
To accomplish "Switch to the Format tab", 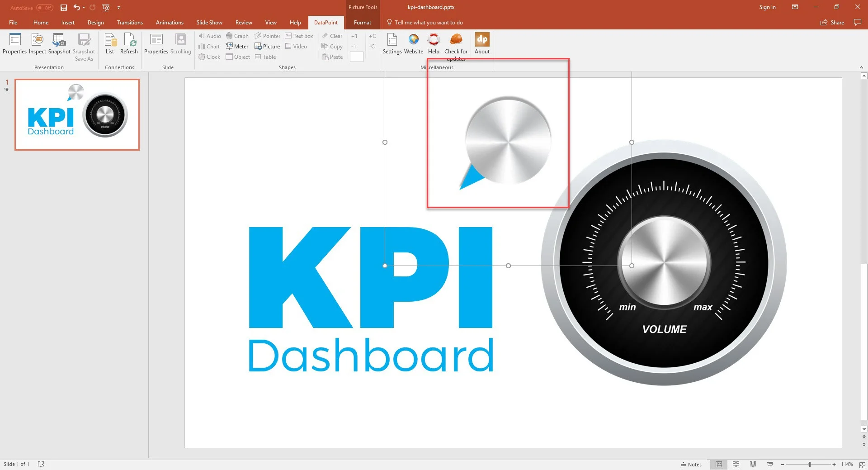I will (362, 23).
